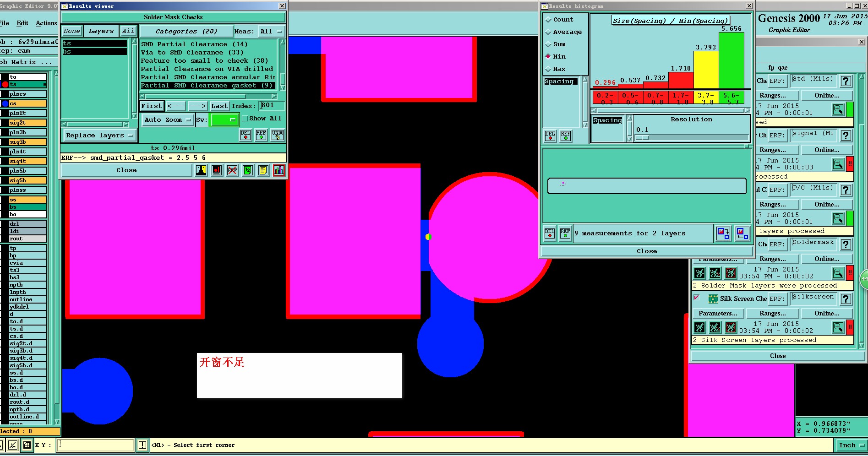Viewport: 868px width, 456px height.
Task: Select the Sum radio option
Action: click(x=548, y=44)
